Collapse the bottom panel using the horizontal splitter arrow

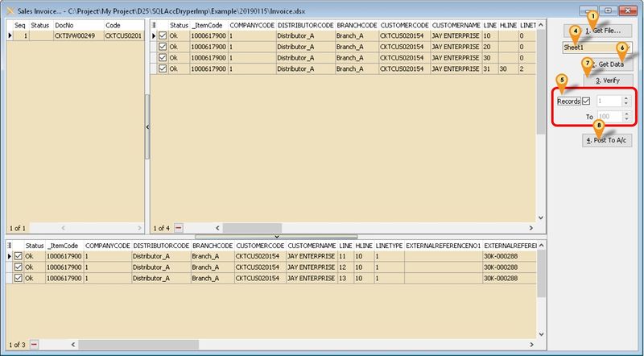(x=276, y=236)
